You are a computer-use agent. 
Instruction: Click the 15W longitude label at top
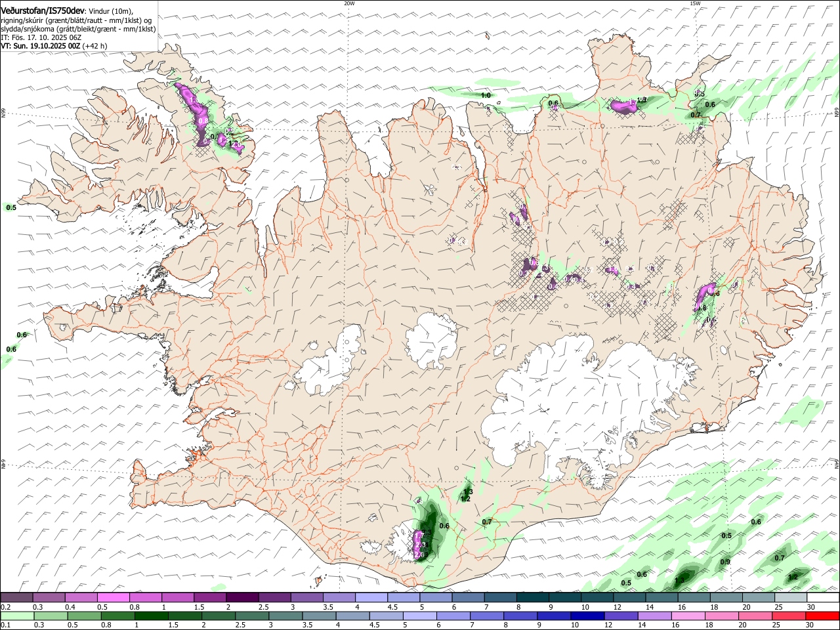pos(695,3)
